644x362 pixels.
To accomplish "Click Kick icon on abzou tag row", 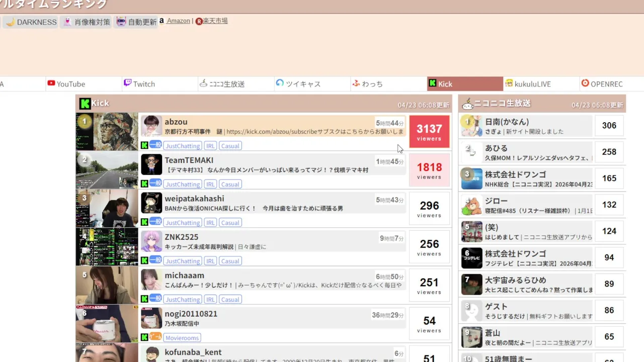I will pyautogui.click(x=144, y=145).
